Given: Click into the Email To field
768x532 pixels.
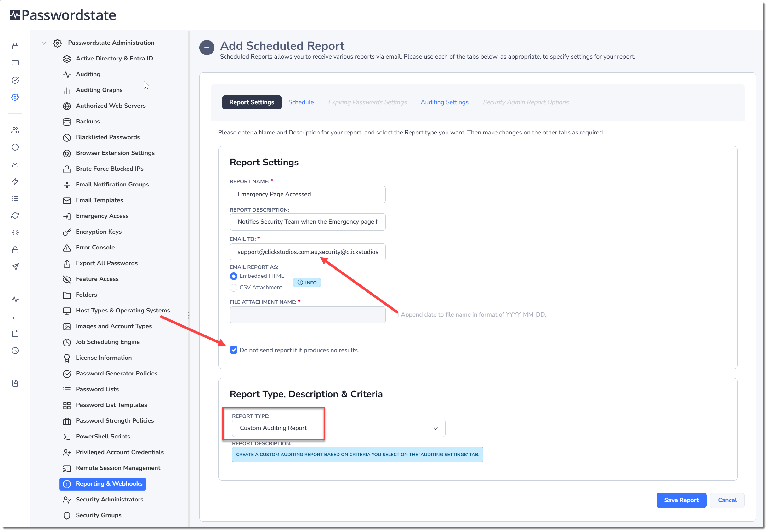Looking at the screenshot, I should 308,252.
